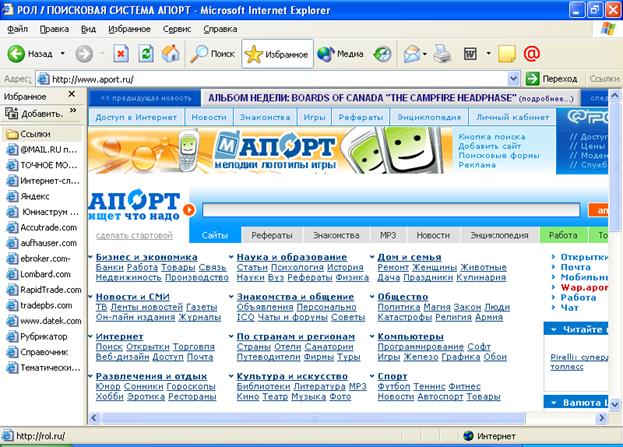Open the Home page house icon

point(170,54)
